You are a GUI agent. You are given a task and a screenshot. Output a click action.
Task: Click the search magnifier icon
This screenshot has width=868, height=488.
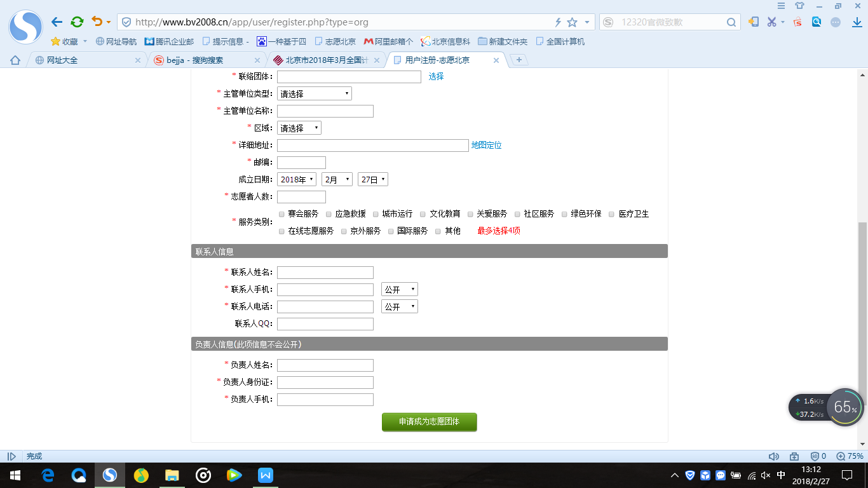[x=731, y=22]
